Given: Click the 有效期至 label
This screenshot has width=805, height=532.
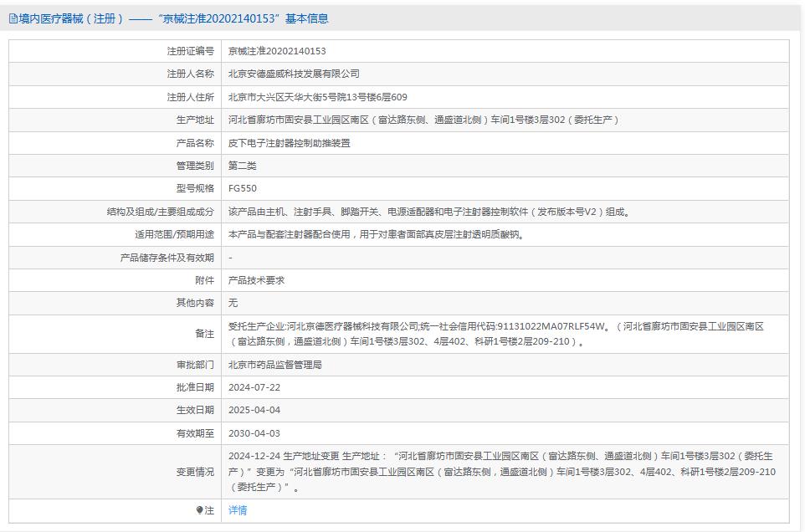Looking at the screenshot, I should pos(195,433).
